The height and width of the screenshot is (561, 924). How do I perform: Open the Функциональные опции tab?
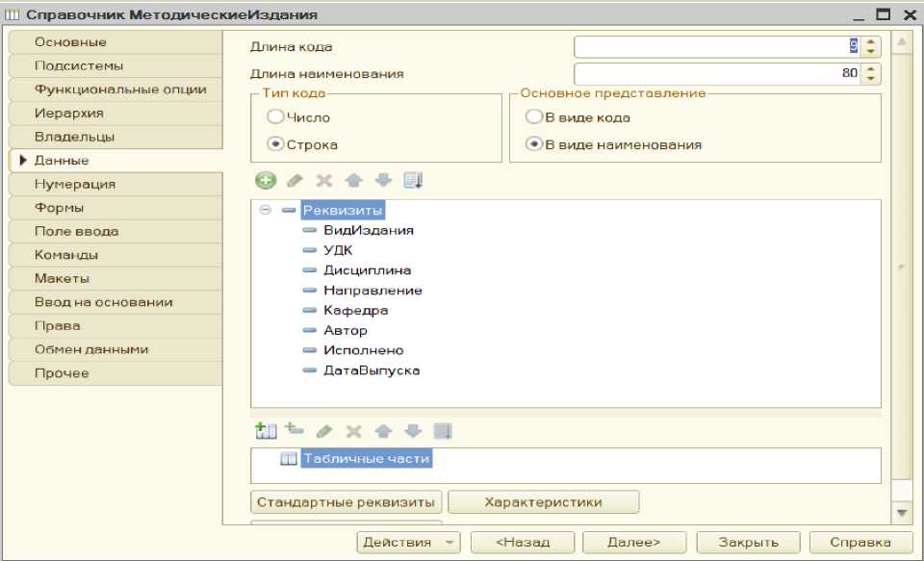click(x=116, y=89)
